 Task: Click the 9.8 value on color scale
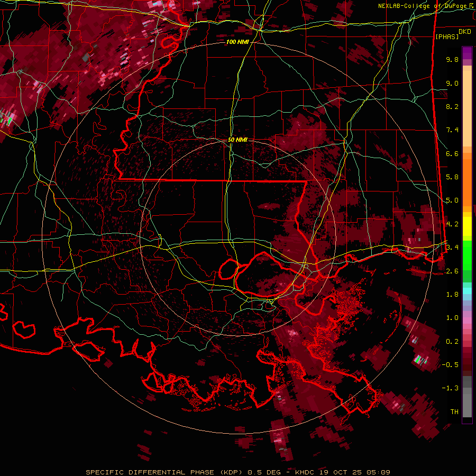point(452,59)
